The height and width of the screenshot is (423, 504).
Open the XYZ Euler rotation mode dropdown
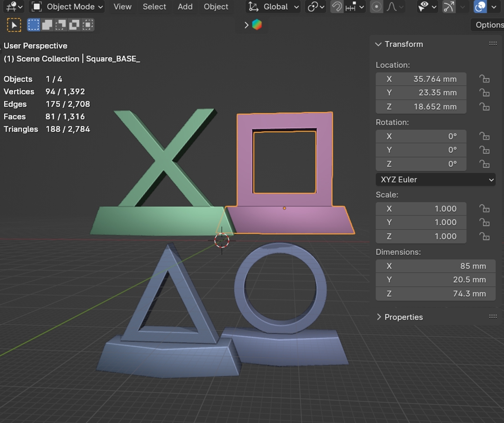[x=435, y=180]
